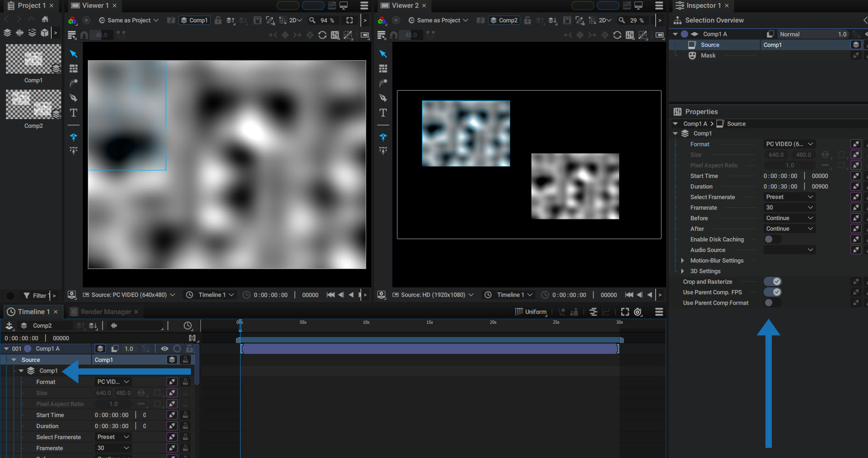Select the arrow tool in Viewer 1

pos(74,54)
